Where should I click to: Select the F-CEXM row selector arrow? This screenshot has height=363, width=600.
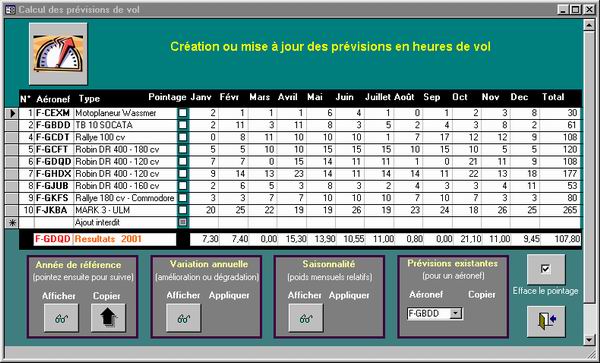click(x=12, y=113)
